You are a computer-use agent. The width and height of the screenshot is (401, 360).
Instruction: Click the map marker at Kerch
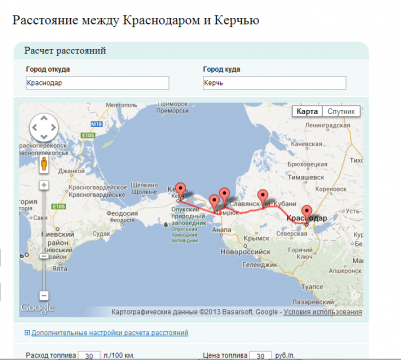180,192
